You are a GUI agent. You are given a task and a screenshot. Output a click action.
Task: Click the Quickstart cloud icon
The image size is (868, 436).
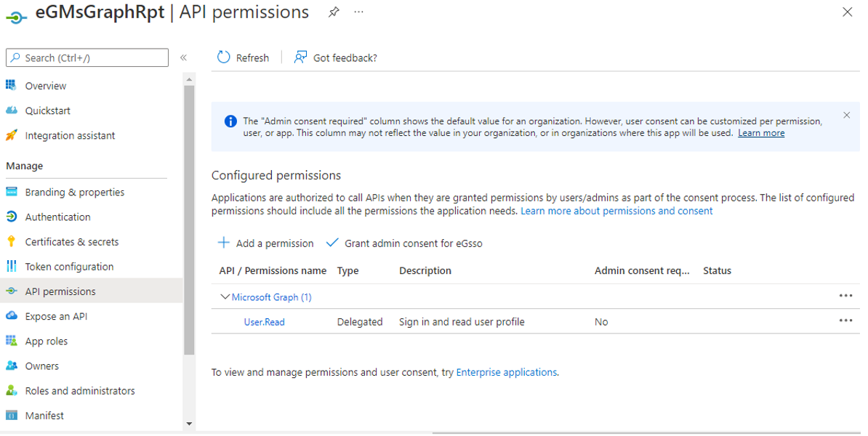tap(11, 110)
